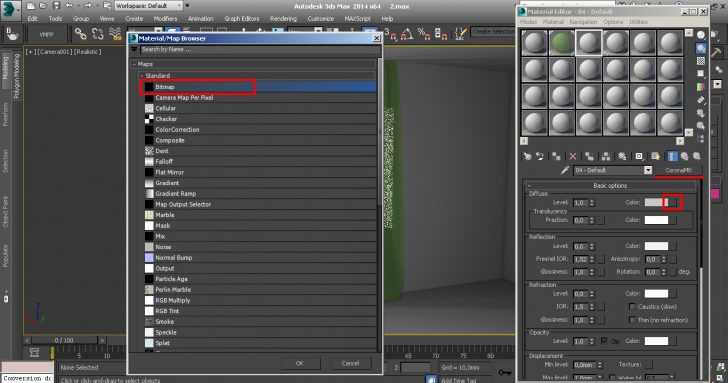Image resolution: width=728 pixels, height=383 pixels.
Task: Toggle the Thin (no refraction) checkbox
Action: [632, 320]
